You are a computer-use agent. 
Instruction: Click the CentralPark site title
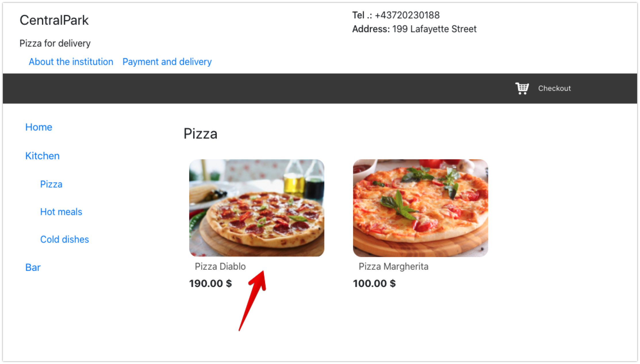54,20
